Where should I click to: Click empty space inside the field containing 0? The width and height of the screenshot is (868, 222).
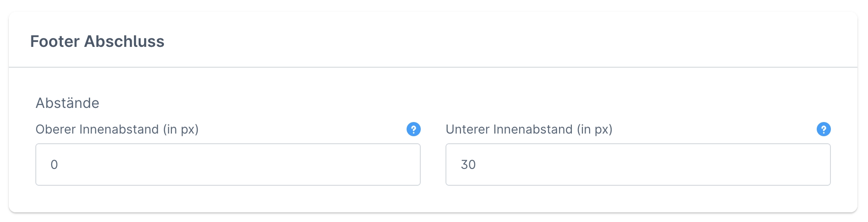(x=265, y=165)
